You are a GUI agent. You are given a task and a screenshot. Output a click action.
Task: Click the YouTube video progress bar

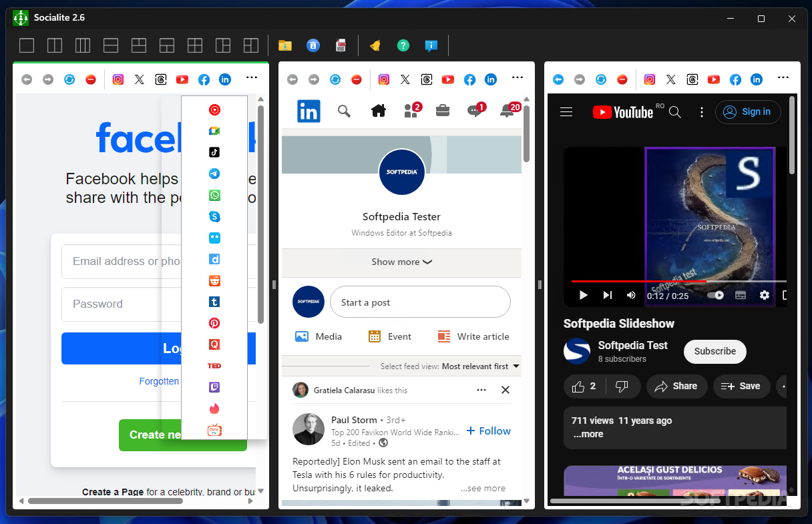(x=678, y=282)
